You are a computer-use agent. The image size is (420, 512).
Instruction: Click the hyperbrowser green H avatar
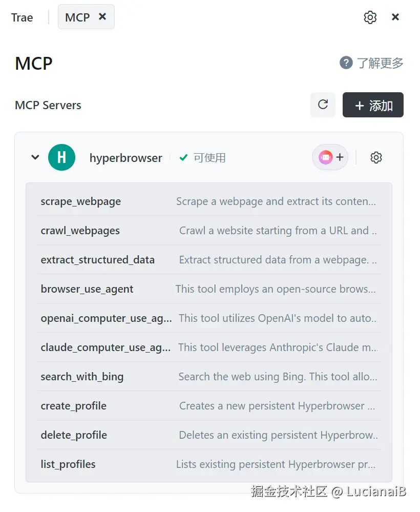click(61, 157)
